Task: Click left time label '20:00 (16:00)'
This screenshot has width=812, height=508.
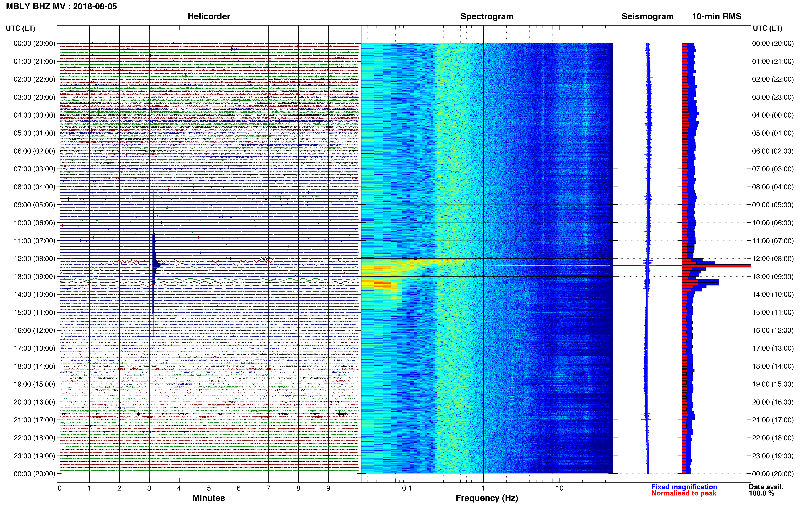Action: (34, 402)
